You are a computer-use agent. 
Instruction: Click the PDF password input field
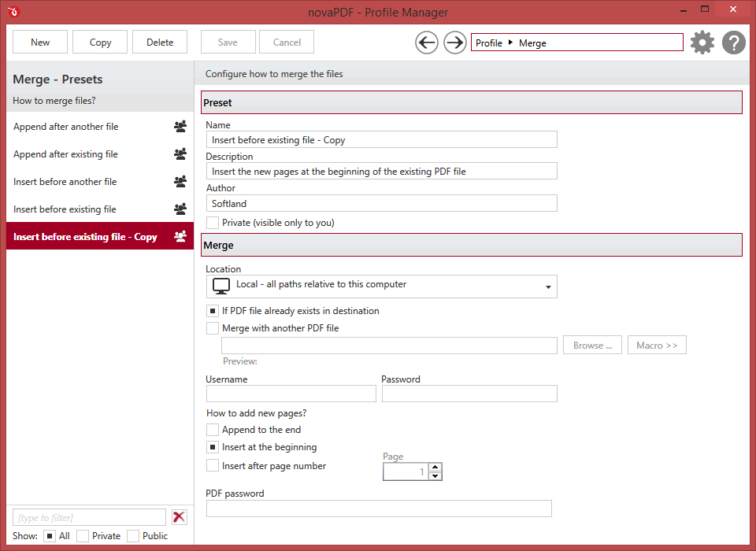pos(379,508)
